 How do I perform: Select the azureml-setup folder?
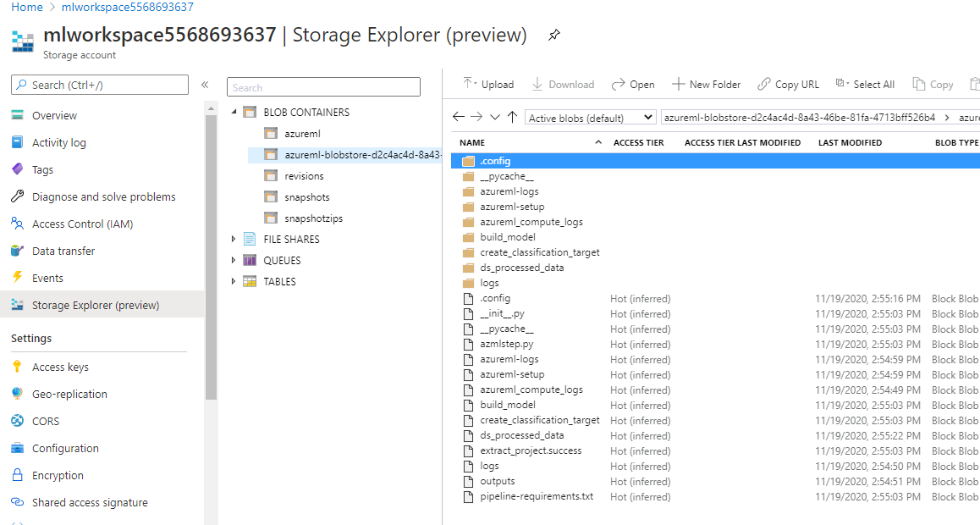512,207
